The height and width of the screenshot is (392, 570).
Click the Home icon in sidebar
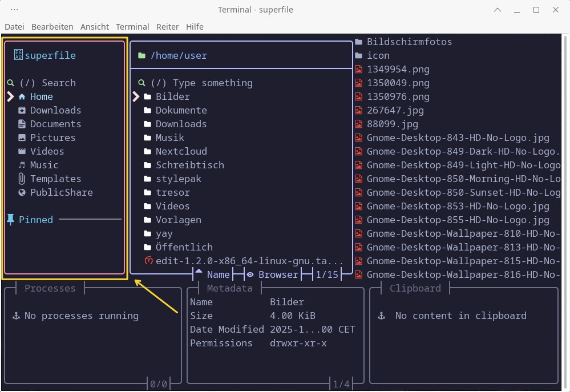(x=22, y=97)
